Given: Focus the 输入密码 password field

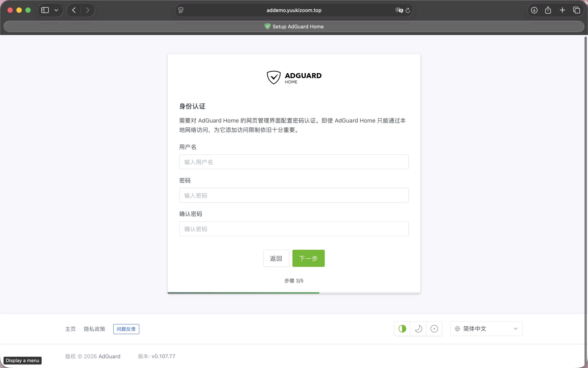Looking at the screenshot, I should click(x=294, y=195).
